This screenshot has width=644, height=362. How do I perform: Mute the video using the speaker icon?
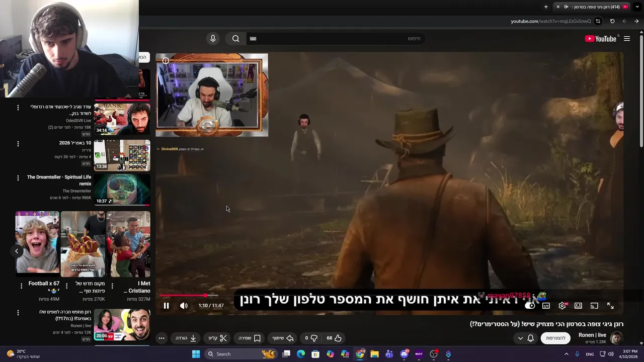pos(184,306)
